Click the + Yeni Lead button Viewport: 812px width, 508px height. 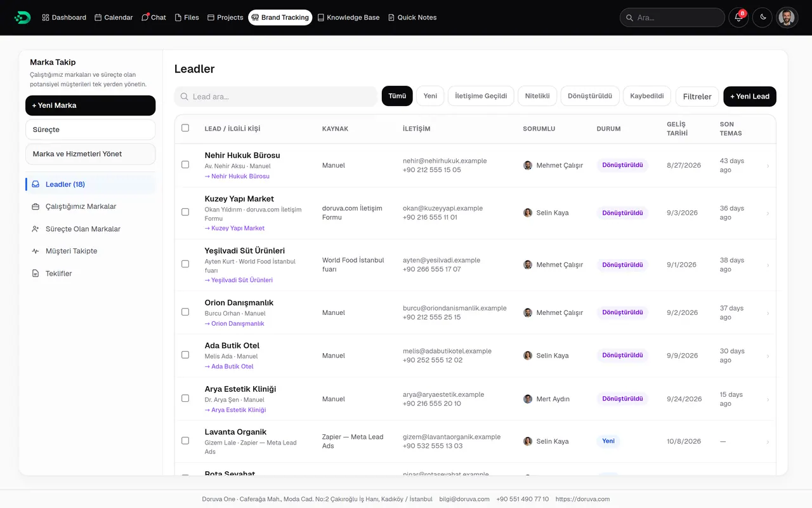pyautogui.click(x=750, y=97)
